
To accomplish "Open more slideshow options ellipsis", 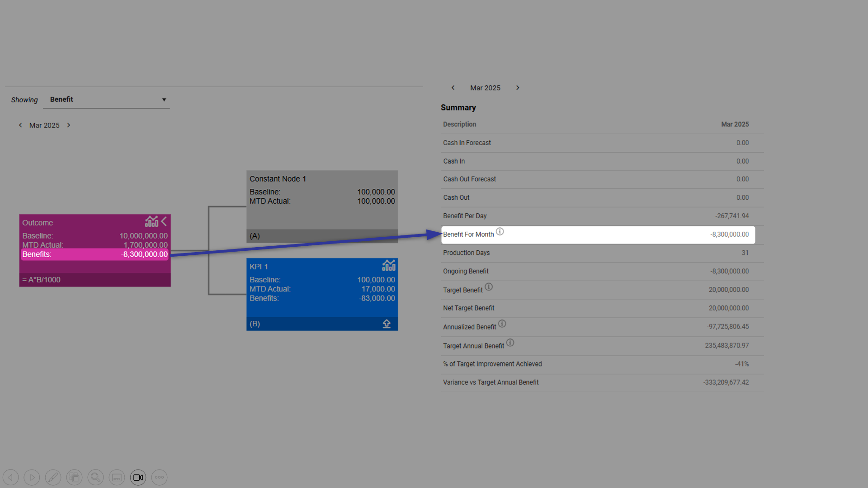I will [x=160, y=477].
